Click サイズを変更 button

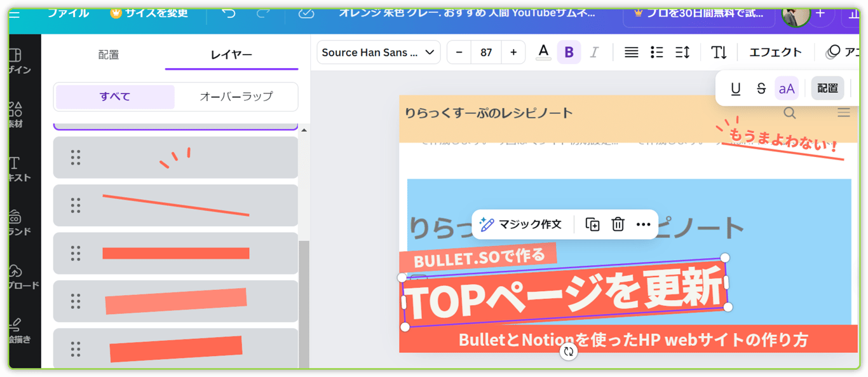(149, 13)
